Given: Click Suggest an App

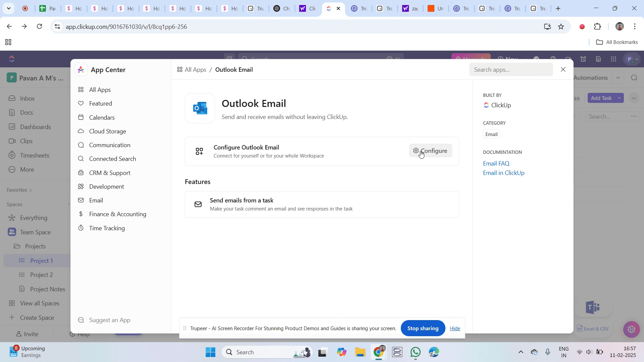Looking at the screenshot, I should click(x=109, y=320).
